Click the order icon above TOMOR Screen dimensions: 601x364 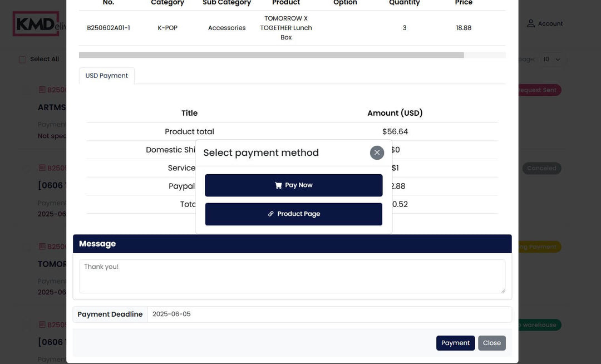42,247
